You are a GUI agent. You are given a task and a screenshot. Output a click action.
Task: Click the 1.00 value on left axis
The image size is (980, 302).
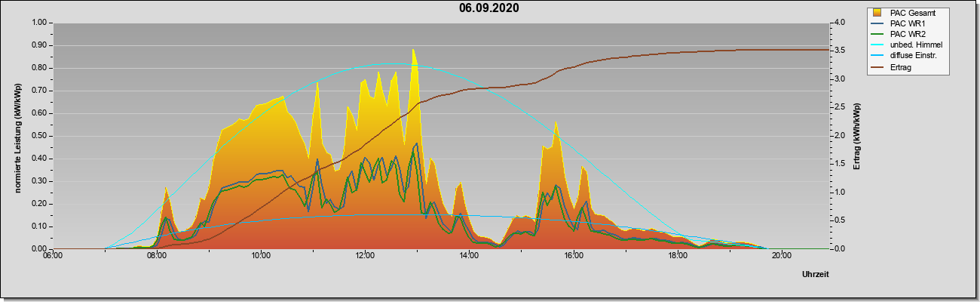point(38,23)
